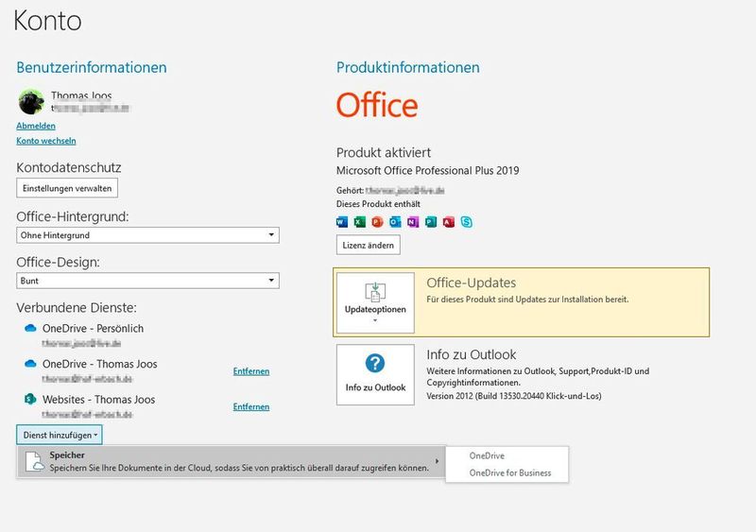Click the Info zu Outlook button
Image resolution: width=756 pixels, height=532 pixels.
375,375
